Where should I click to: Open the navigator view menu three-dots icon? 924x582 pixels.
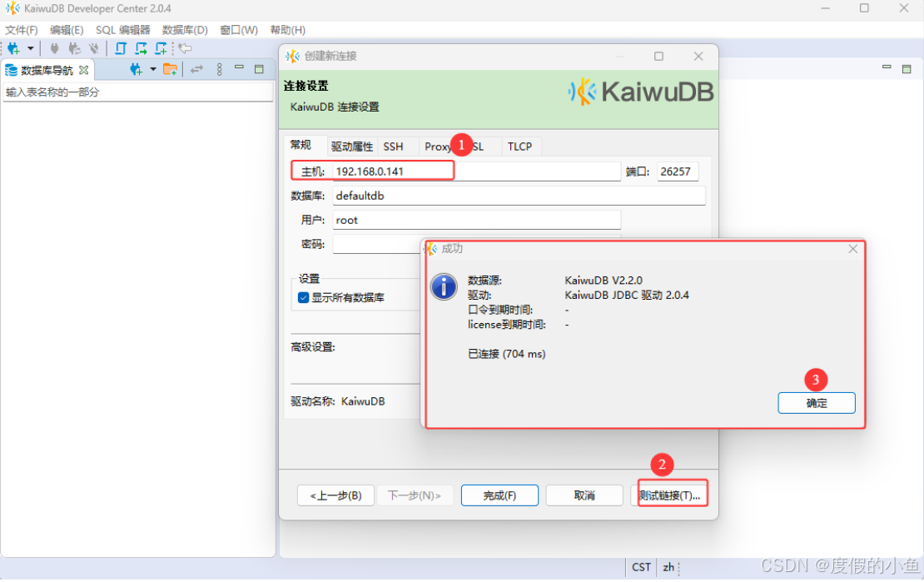(x=220, y=69)
